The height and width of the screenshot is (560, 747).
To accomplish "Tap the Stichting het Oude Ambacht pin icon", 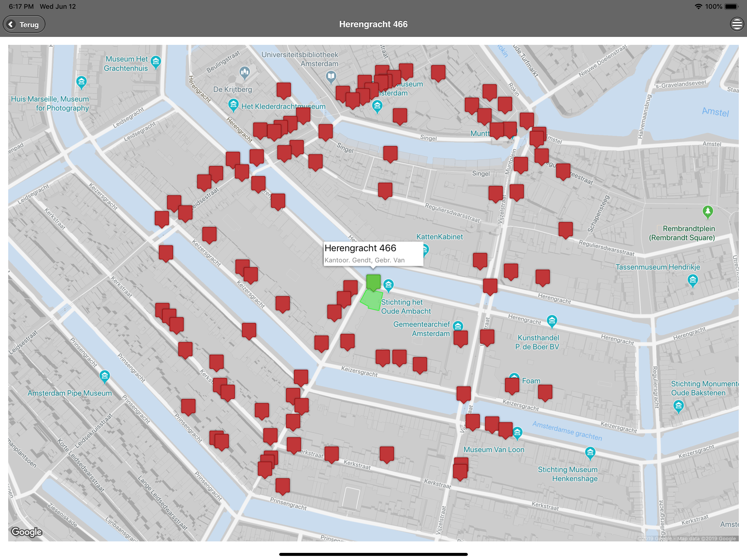I will pyautogui.click(x=388, y=285).
